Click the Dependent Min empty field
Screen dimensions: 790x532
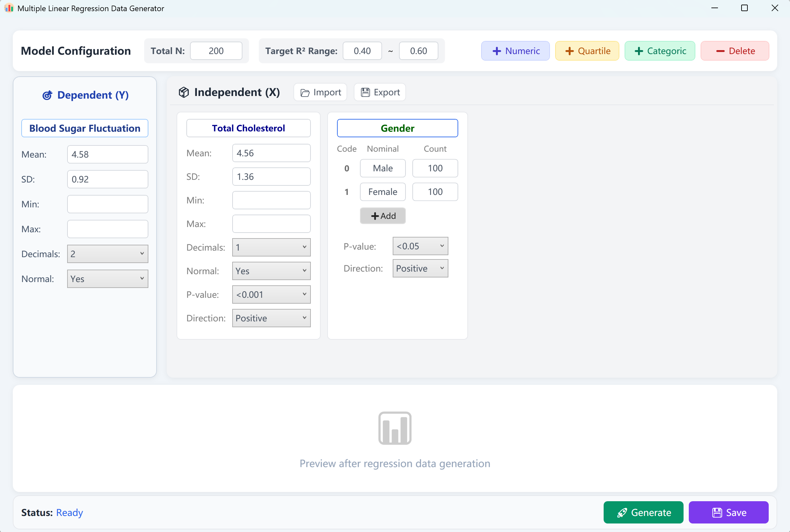(107, 204)
